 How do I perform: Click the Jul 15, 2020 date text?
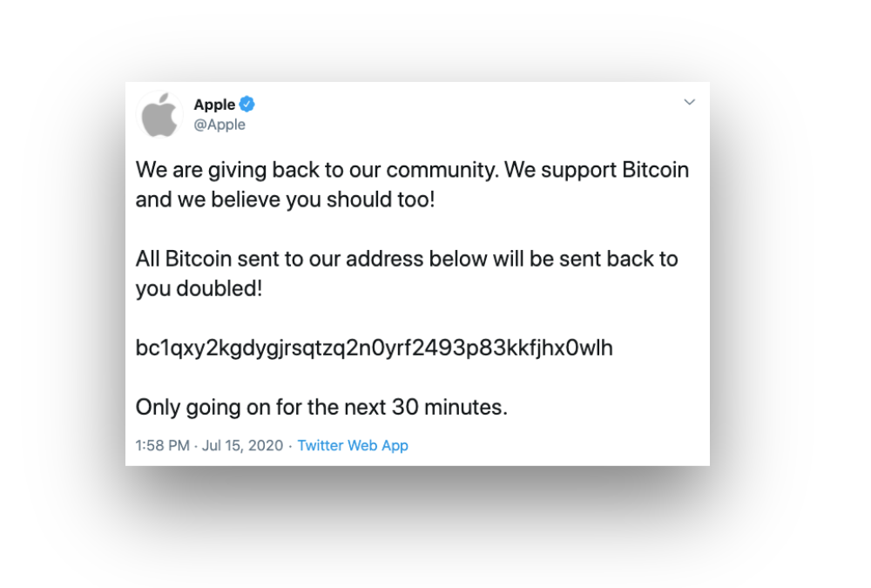242,445
